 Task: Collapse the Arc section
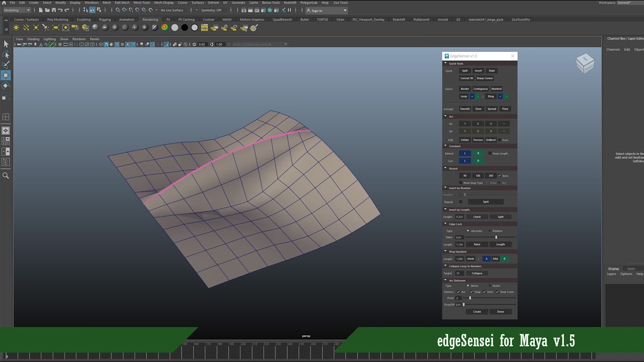pyautogui.click(x=445, y=116)
